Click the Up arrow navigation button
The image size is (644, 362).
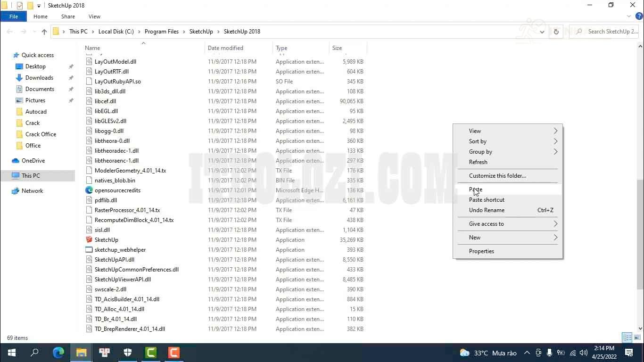point(44,32)
